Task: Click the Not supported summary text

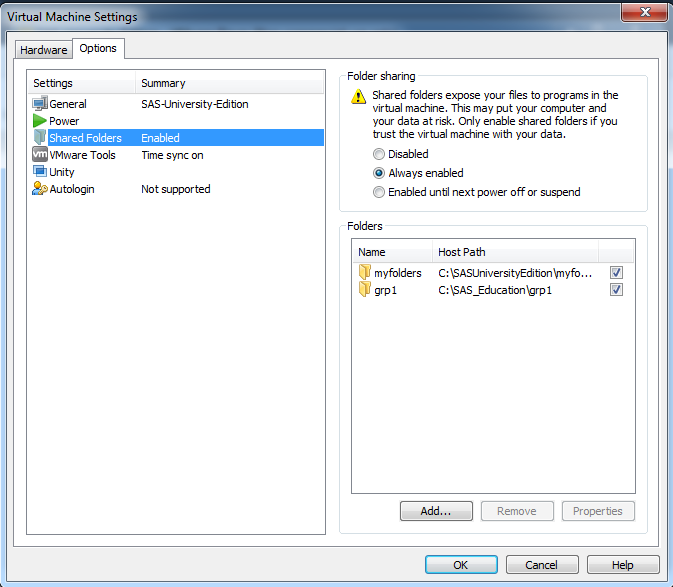Action: point(176,189)
